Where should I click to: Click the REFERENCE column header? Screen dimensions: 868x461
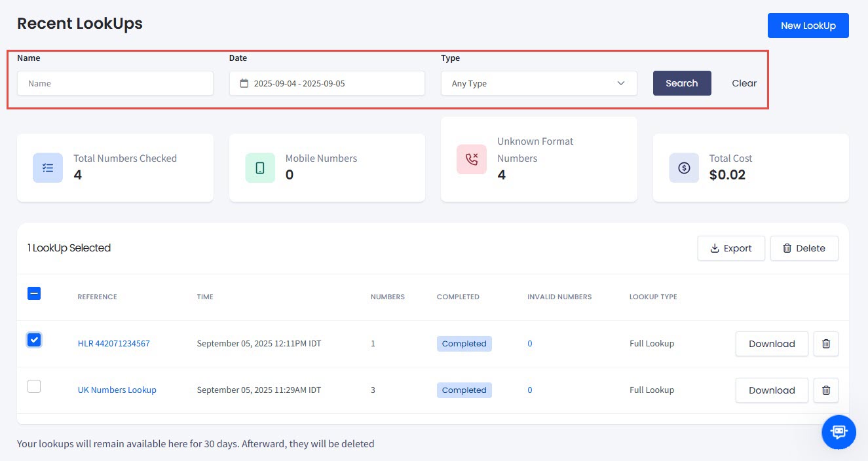pyautogui.click(x=98, y=297)
